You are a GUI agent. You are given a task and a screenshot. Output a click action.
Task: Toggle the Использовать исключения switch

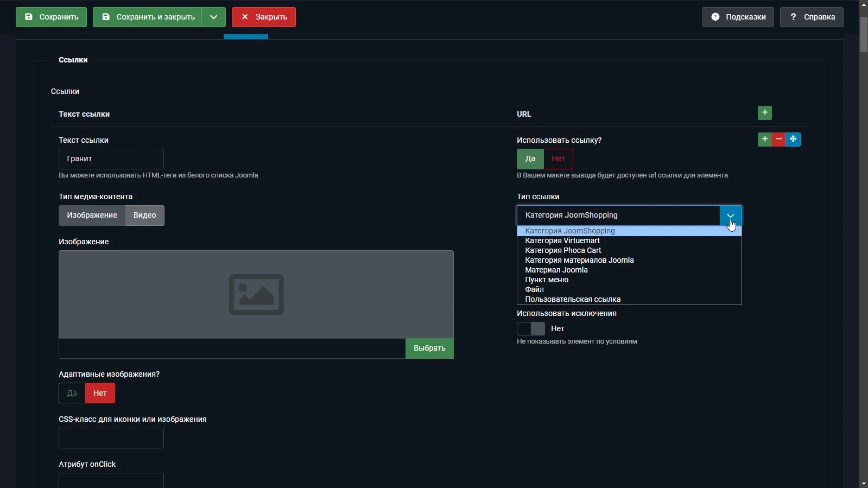[530, 328]
